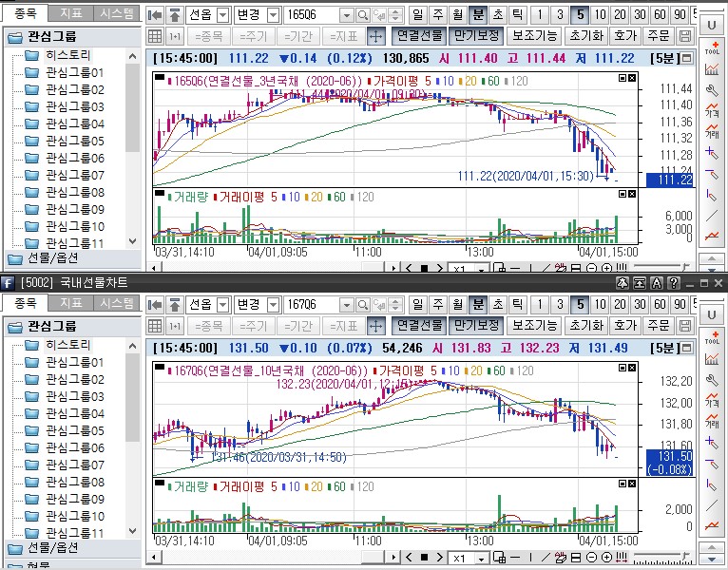Click the save disk icon in top chart toolbar

(685, 36)
